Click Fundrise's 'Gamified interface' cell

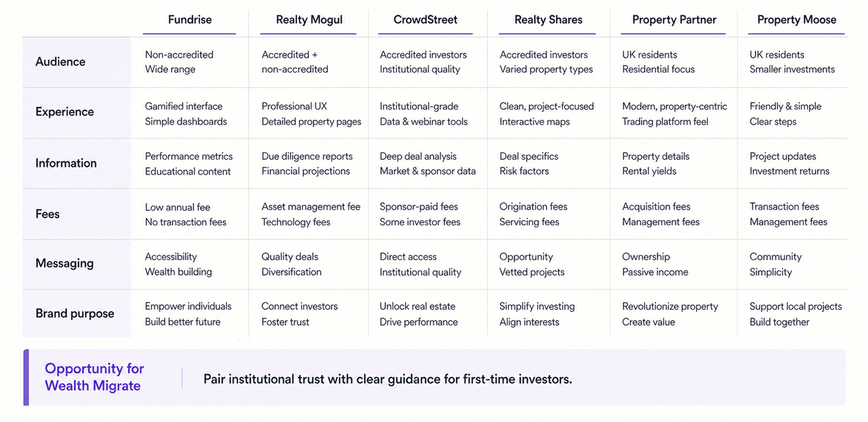tap(184, 106)
